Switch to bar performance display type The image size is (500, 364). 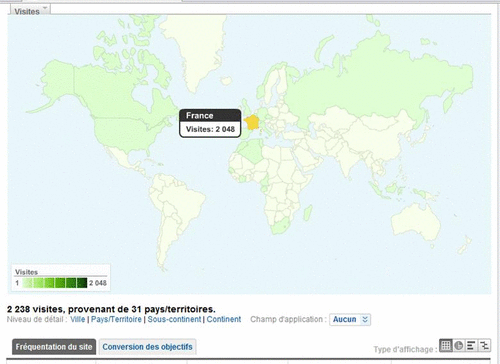click(x=471, y=345)
